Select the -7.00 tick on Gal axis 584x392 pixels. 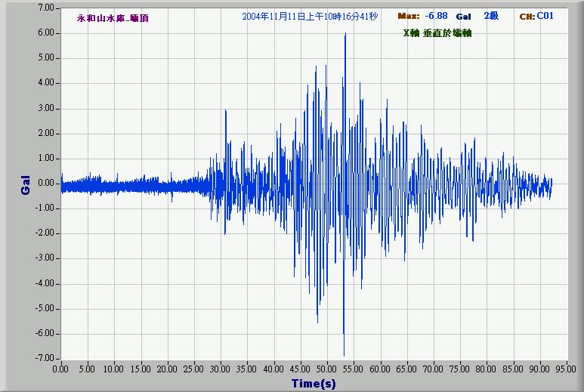(x=45, y=358)
